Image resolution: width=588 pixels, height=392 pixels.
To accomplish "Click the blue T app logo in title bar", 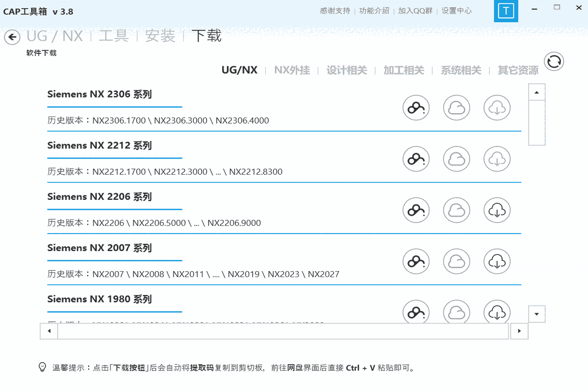I will point(506,11).
